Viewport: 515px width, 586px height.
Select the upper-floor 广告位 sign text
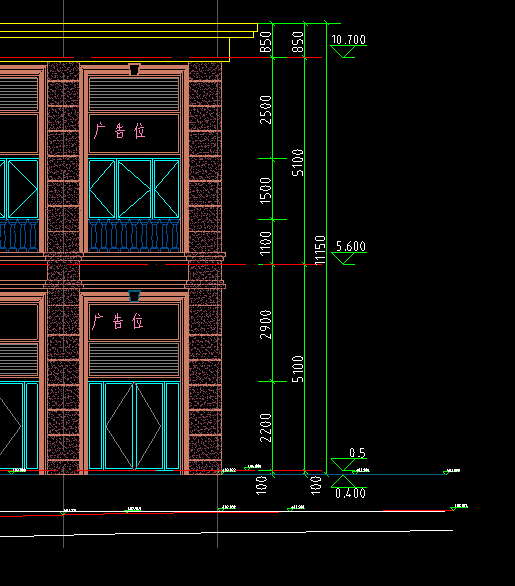pos(119,131)
